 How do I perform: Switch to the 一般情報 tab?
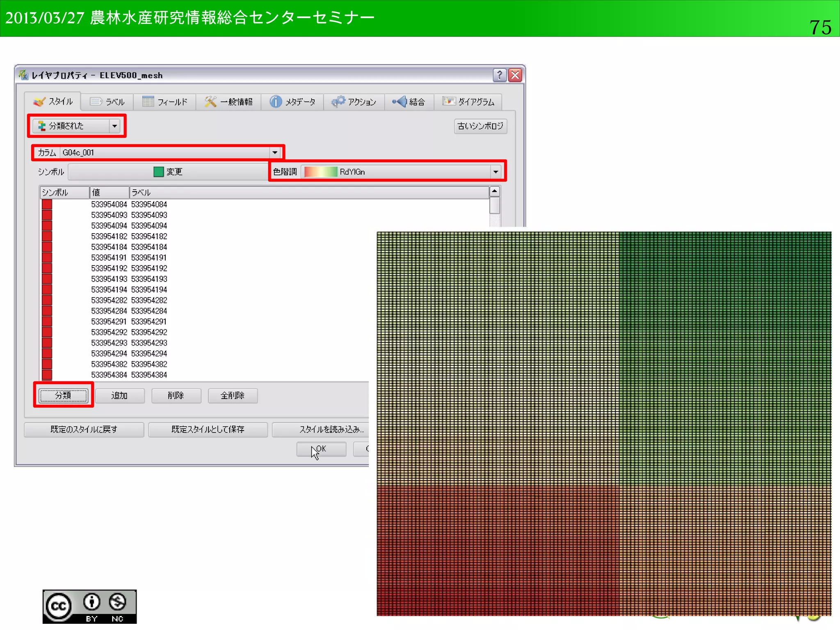pos(228,102)
